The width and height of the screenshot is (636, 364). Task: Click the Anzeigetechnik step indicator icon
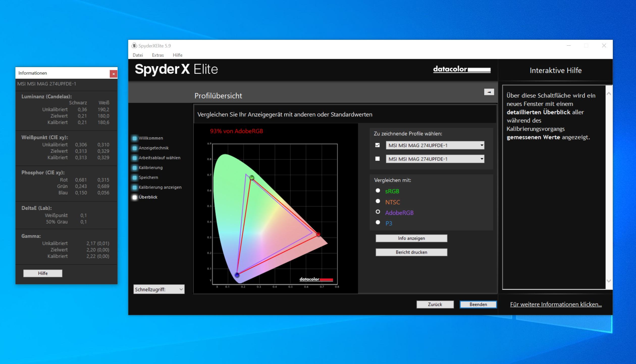click(x=135, y=148)
